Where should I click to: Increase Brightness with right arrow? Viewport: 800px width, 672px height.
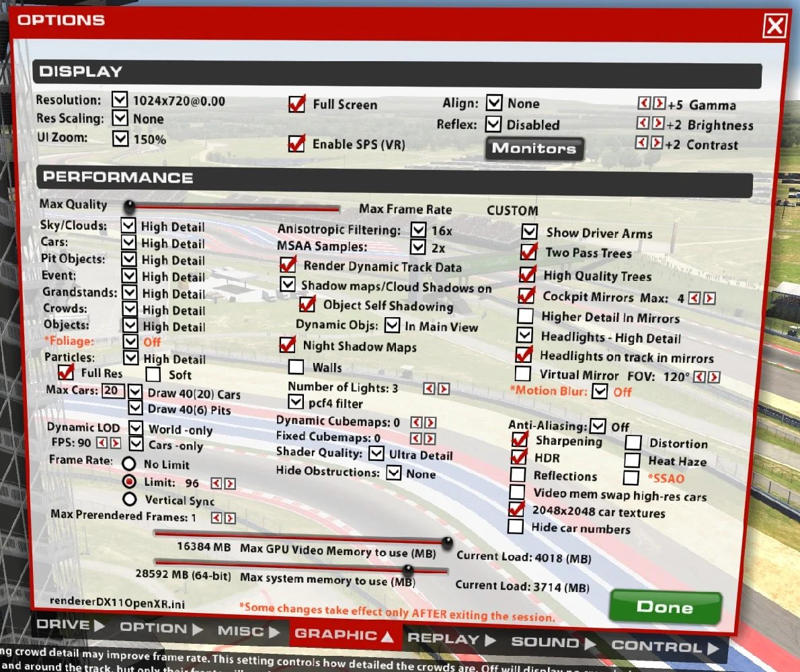(x=657, y=124)
